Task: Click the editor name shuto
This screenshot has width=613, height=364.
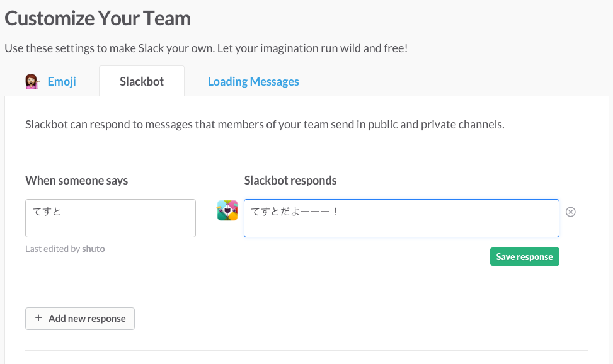Action: click(93, 248)
